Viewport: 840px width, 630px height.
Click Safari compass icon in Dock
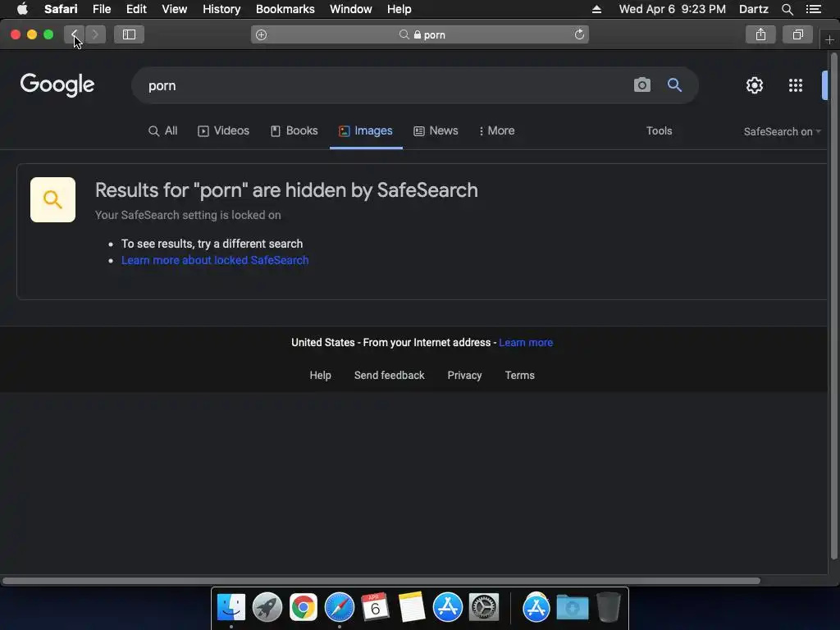339,608
